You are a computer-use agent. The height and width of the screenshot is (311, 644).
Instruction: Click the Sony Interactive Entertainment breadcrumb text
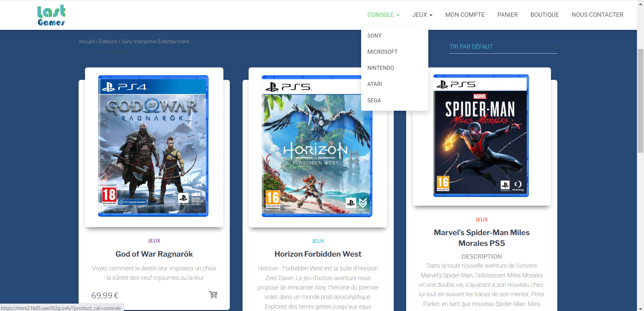(155, 42)
